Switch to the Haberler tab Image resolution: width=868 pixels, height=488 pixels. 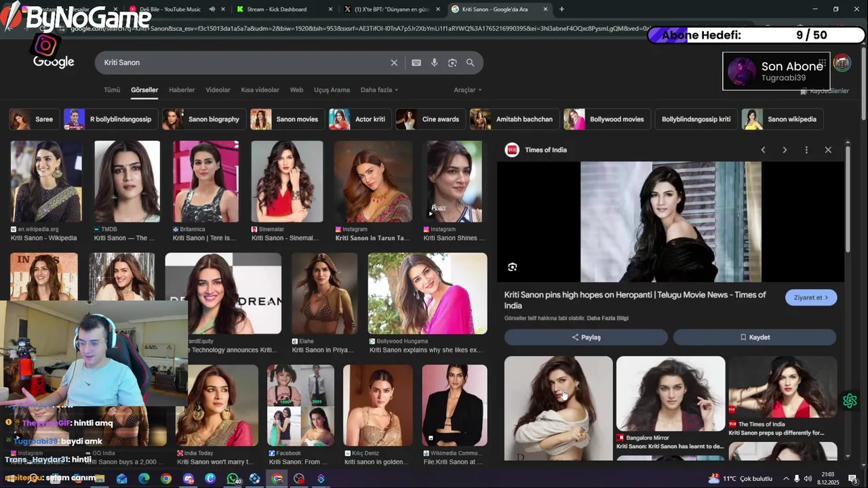182,90
